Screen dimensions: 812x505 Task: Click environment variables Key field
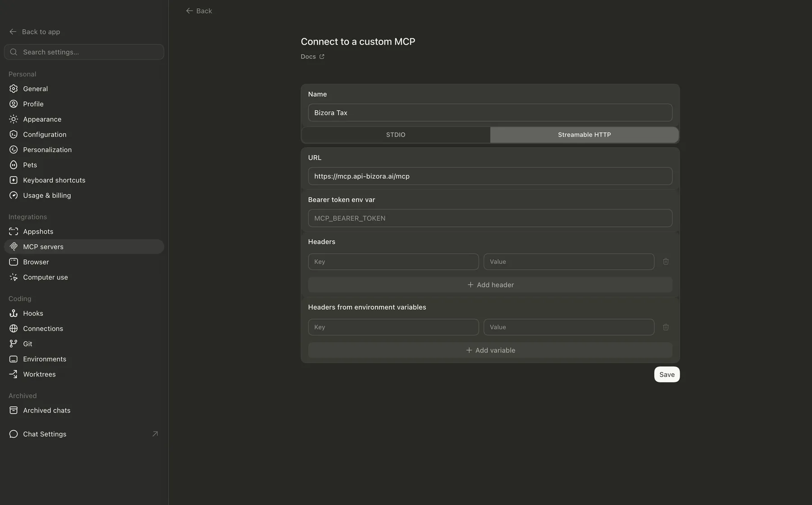pos(393,327)
